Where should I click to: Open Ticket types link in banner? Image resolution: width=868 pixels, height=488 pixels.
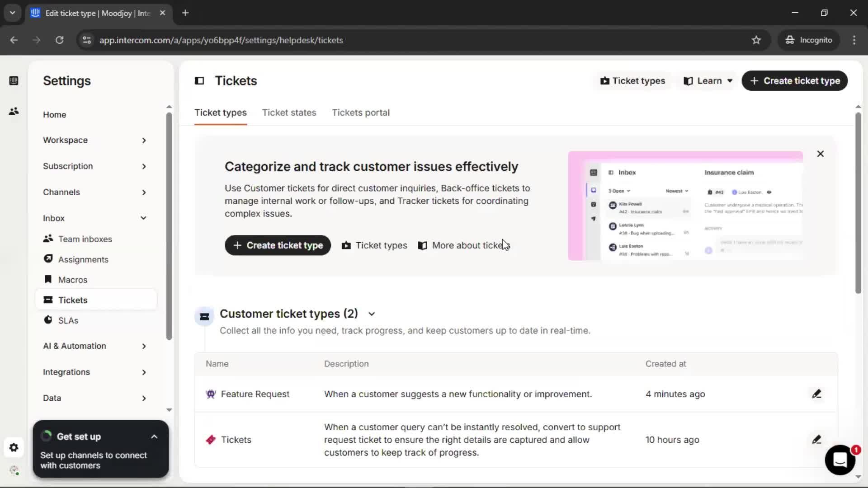coord(374,245)
